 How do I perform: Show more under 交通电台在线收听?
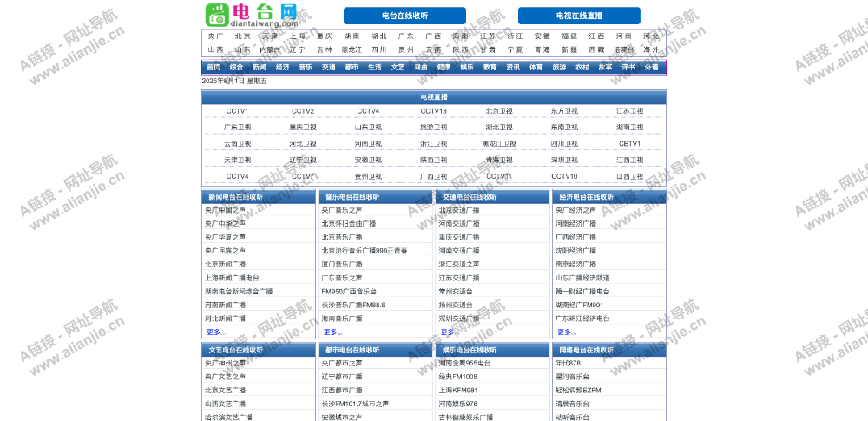point(450,332)
